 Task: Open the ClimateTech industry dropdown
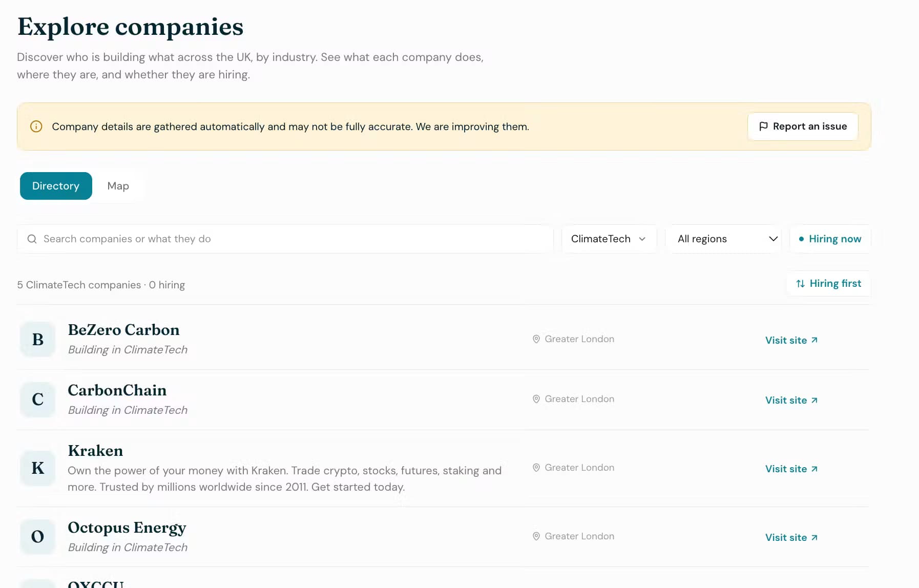point(609,239)
